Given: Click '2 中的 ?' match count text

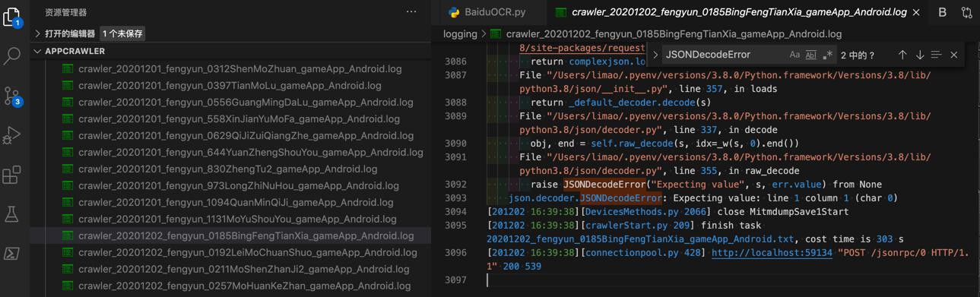Looking at the screenshot, I should coord(858,55).
